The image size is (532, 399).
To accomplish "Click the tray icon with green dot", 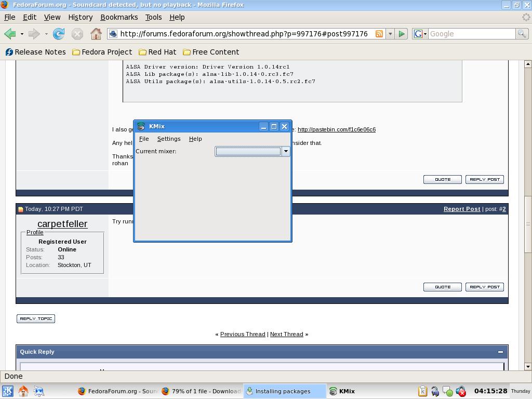I will 448,392.
